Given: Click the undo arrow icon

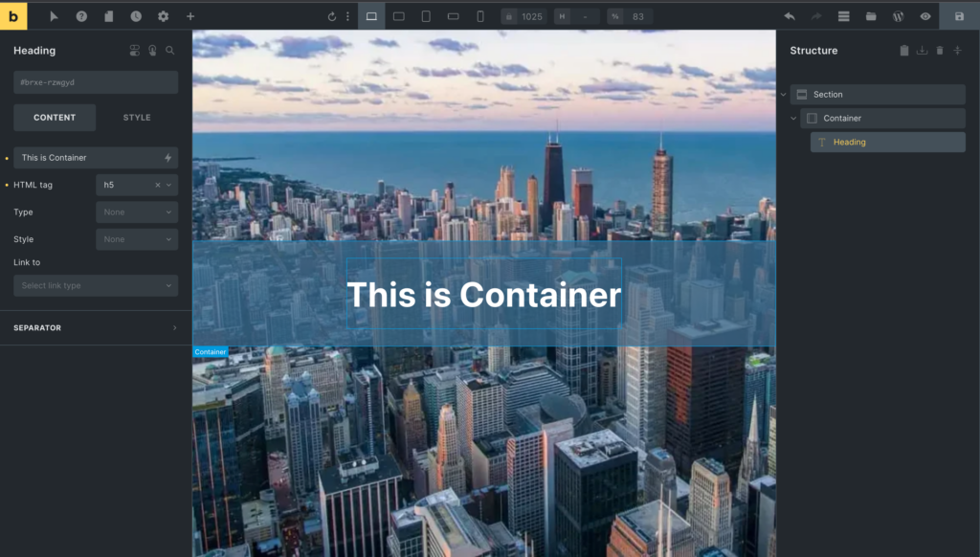Looking at the screenshot, I should [790, 16].
